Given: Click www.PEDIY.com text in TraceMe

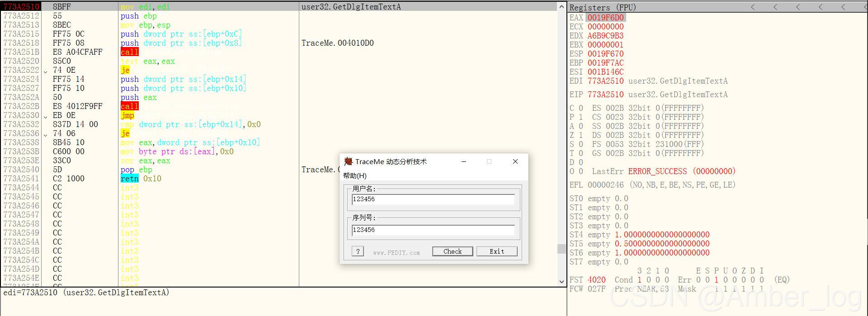Looking at the screenshot, I should coord(396,253).
